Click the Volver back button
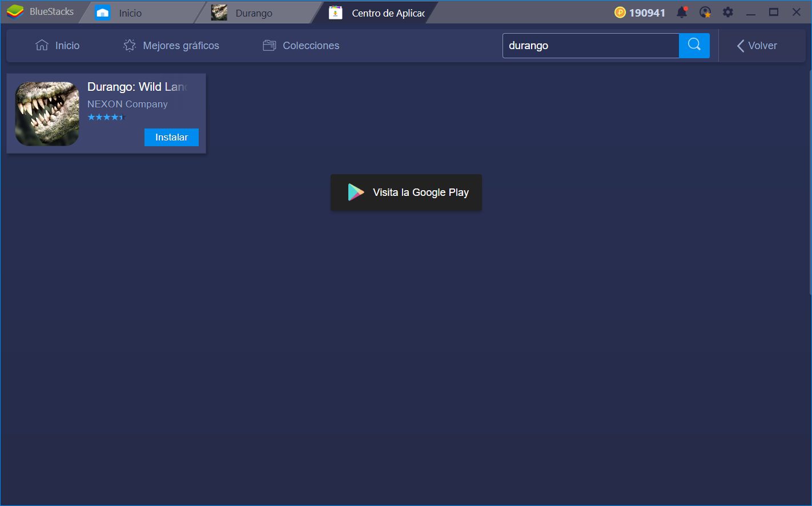 point(757,46)
